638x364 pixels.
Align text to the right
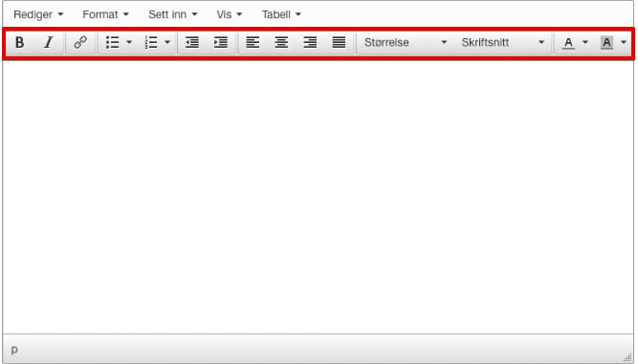point(310,42)
